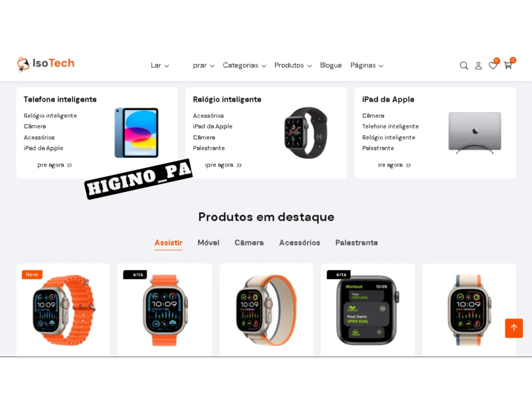Open the orange Ocean band watch with Novo badge
The width and height of the screenshot is (532, 407).
point(63,310)
